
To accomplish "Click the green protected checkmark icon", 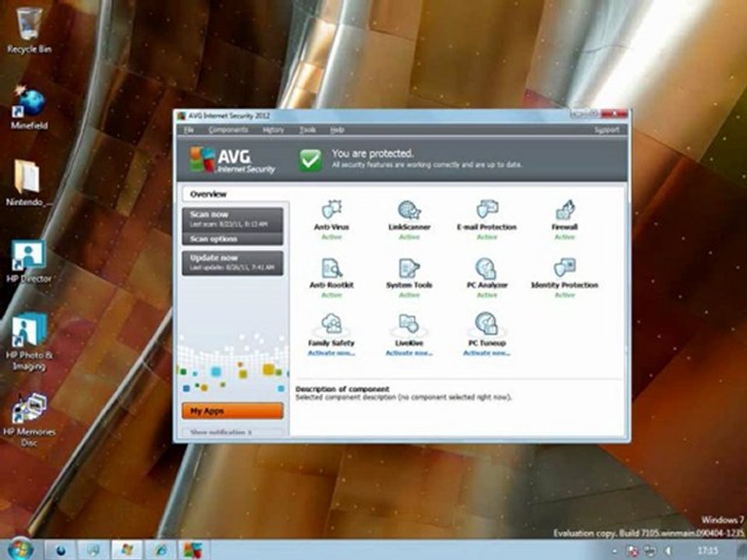I will coord(310,159).
